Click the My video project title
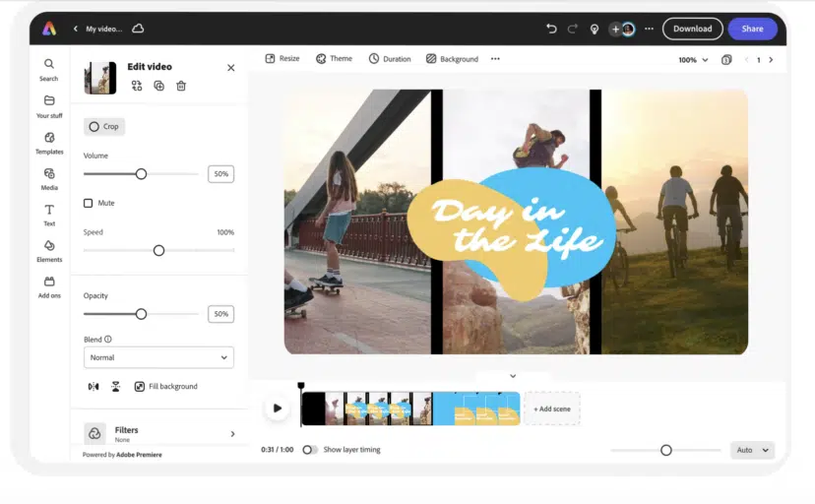Image resolution: width=815 pixels, height=504 pixels. point(103,29)
